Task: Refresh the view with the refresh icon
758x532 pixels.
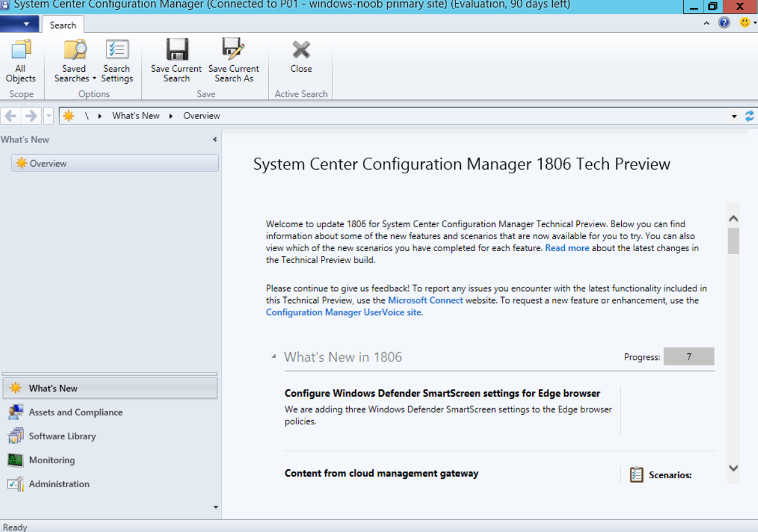Action: pyautogui.click(x=750, y=116)
